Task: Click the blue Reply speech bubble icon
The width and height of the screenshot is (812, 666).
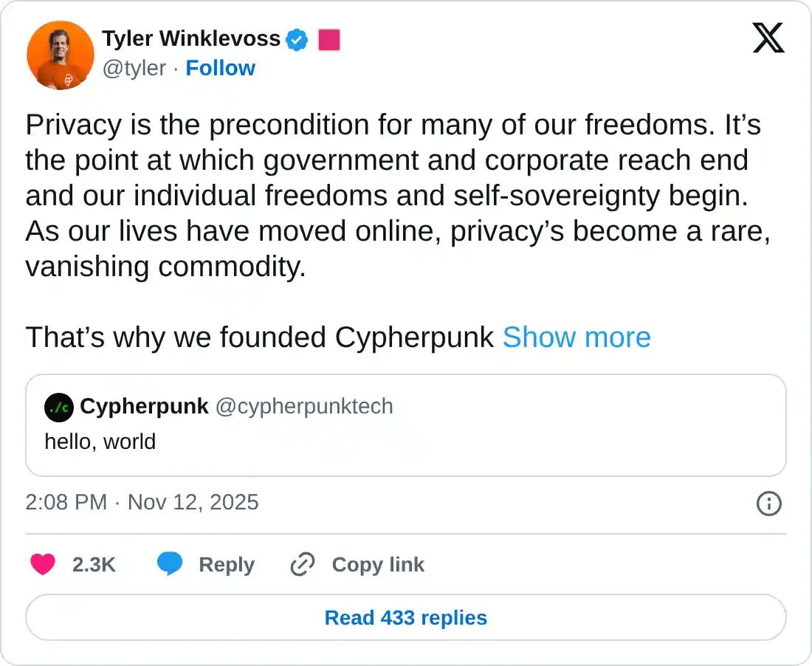Action: (171, 564)
